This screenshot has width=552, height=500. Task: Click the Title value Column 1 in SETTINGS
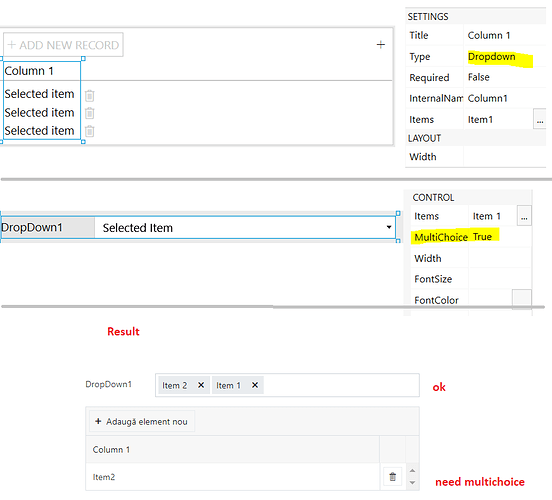(x=489, y=35)
